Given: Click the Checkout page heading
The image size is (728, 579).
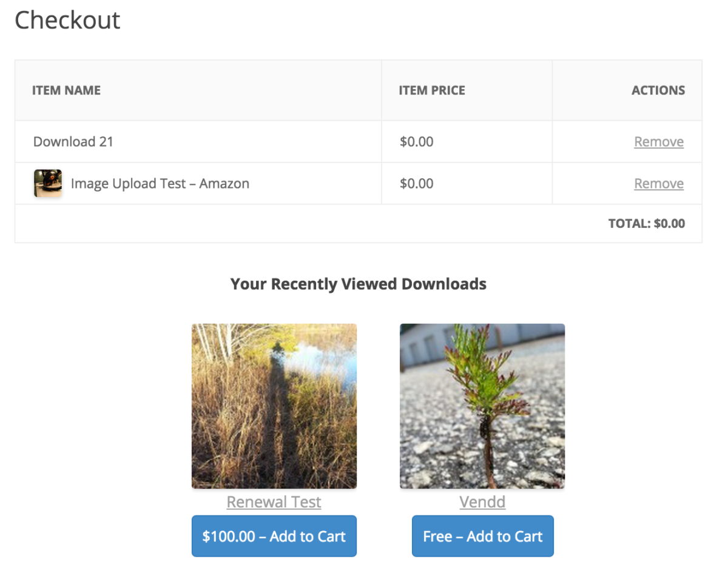Looking at the screenshot, I should pos(67,20).
